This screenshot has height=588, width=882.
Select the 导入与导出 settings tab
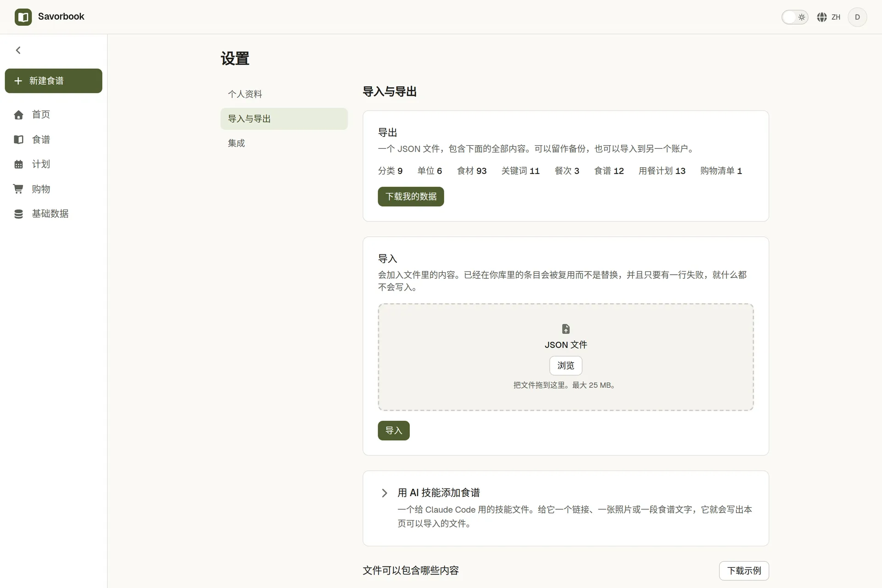click(x=284, y=119)
